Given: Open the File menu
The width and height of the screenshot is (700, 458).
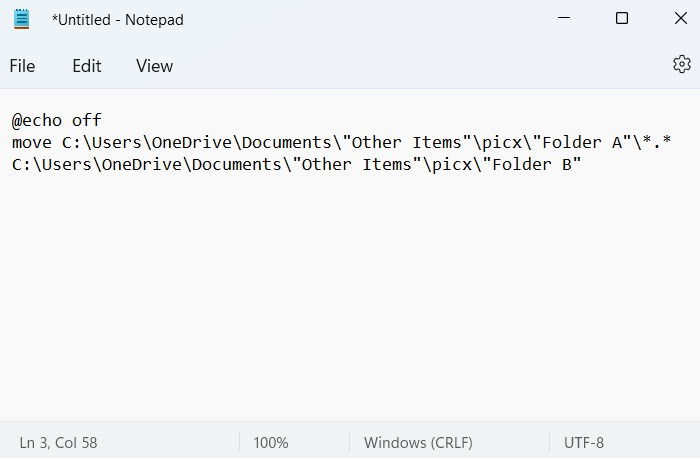Looking at the screenshot, I should (x=22, y=66).
